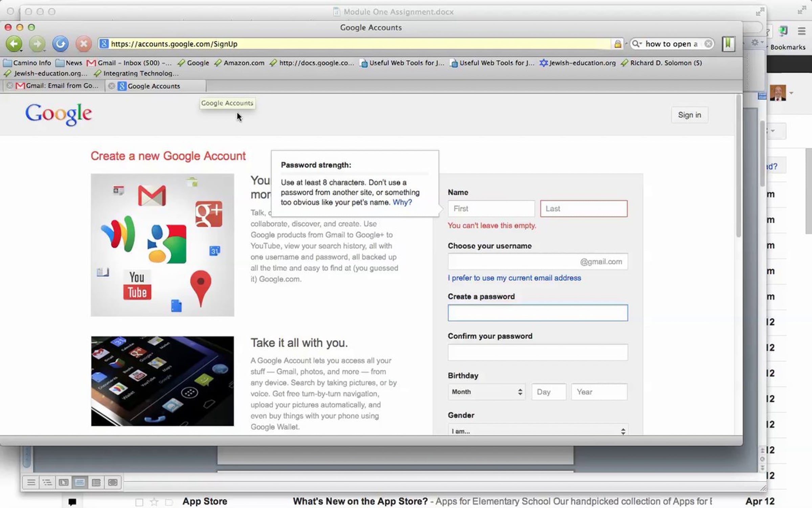Click the green back navigation arrow

coord(14,44)
